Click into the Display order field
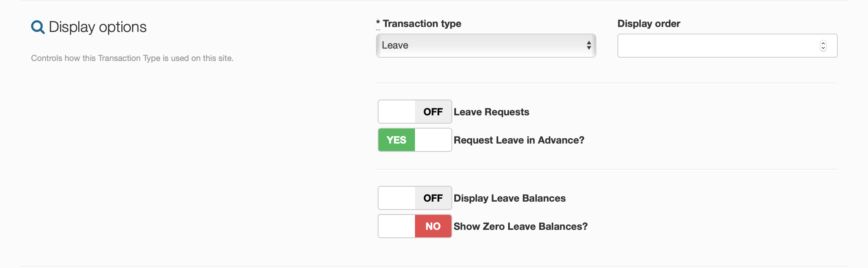Screen dimensions: 868x268 click(716, 46)
